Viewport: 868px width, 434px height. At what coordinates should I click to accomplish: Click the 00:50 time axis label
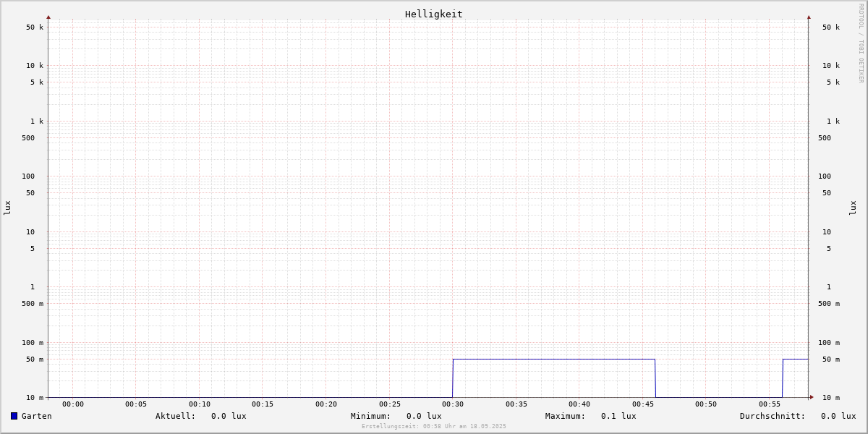[706, 404]
